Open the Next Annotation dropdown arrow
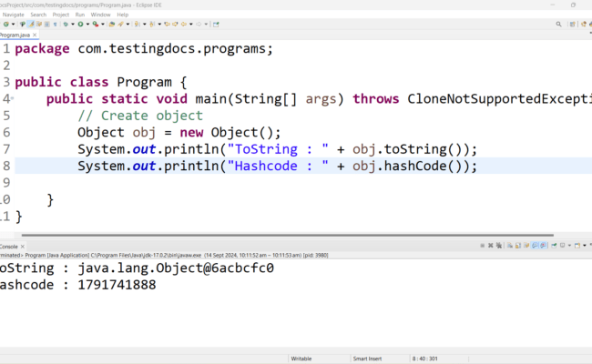 click(x=144, y=25)
